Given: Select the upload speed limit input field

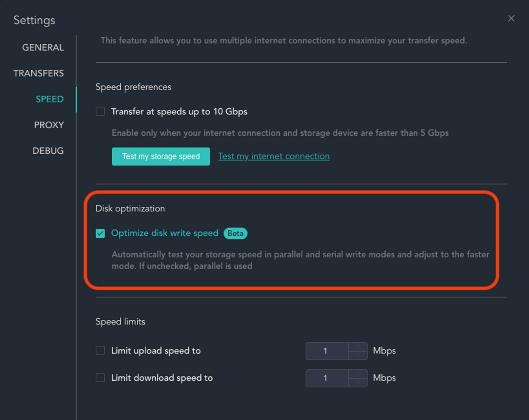Looking at the screenshot, I should pos(325,351).
